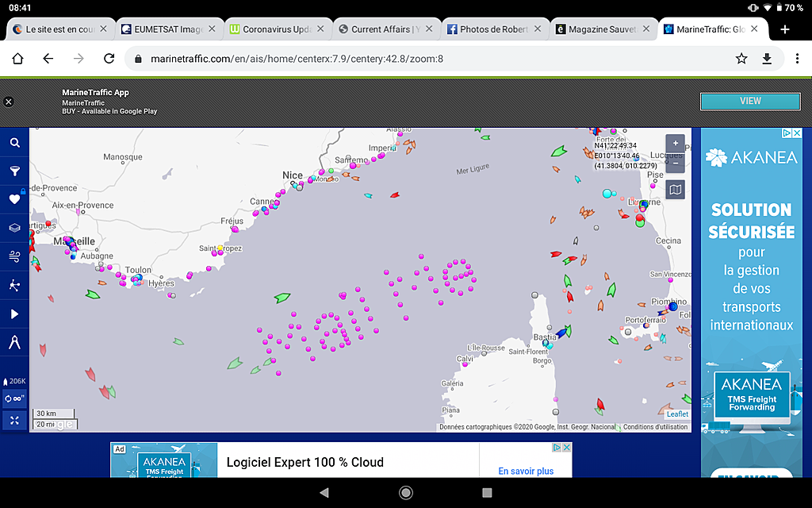Start the play-back arrow in sidebar
The height and width of the screenshot is (508, 812).
point(14,314)
